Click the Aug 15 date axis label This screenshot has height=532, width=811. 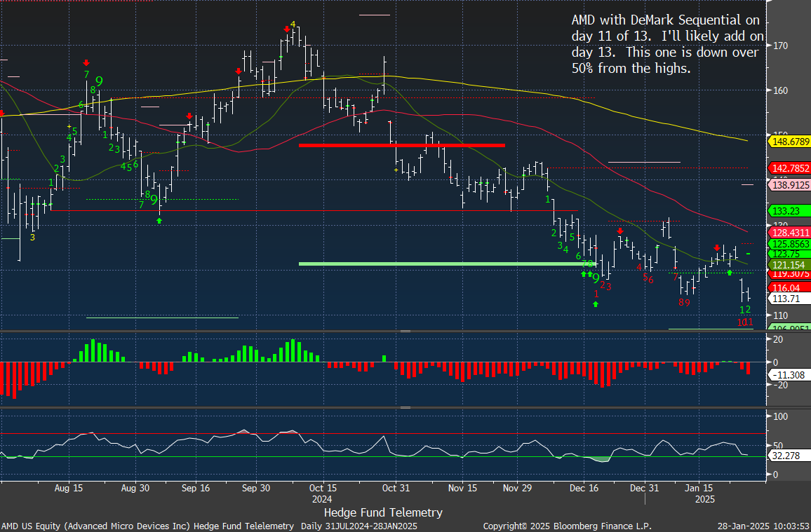tap(69, 488)
